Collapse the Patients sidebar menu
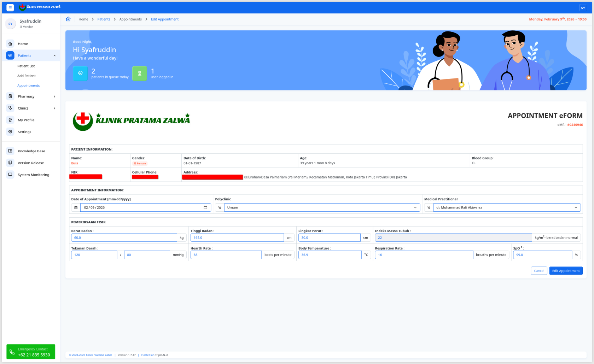This screenshot has height=364, width=594. pos(54,55)
